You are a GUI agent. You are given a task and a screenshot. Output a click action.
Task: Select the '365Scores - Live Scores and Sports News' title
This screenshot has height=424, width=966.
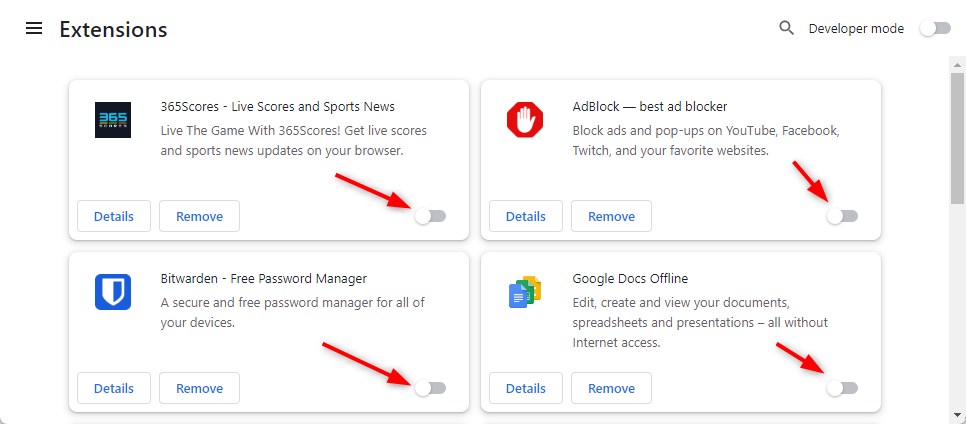(278, 107)
